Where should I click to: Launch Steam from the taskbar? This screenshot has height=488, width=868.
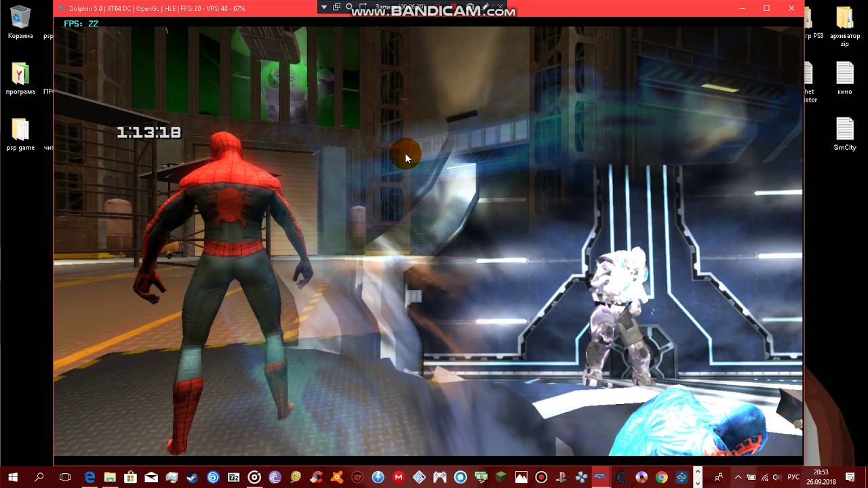pos(193,477)
